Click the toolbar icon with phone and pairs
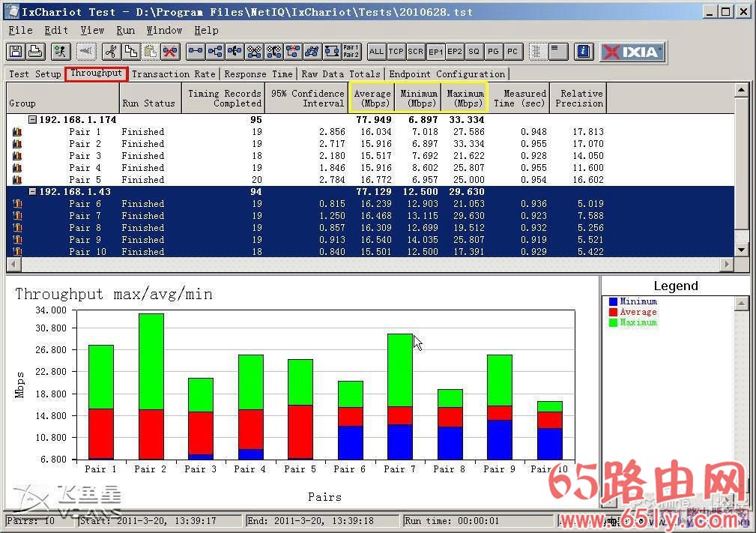The width and height of the screenshot is (756, 533). [274, 52]
